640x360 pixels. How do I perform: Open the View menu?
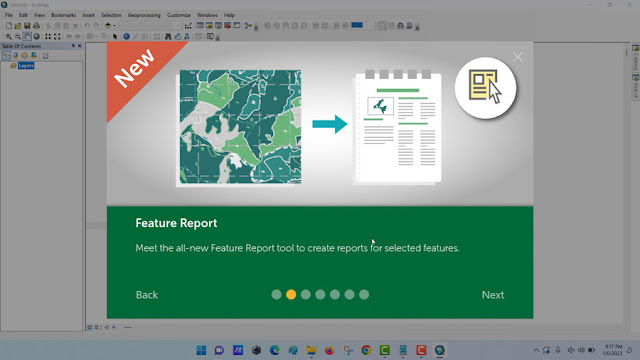pyautogui.click(x=39, y=15)
